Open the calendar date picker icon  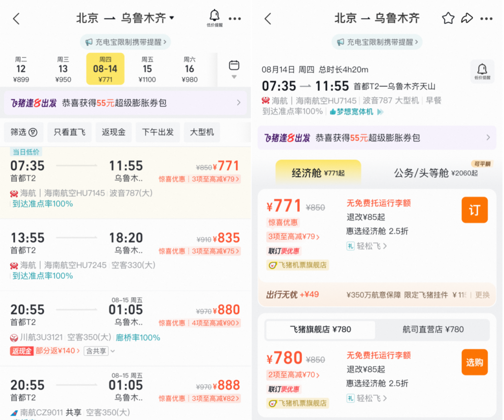click(x=234, y=64)
